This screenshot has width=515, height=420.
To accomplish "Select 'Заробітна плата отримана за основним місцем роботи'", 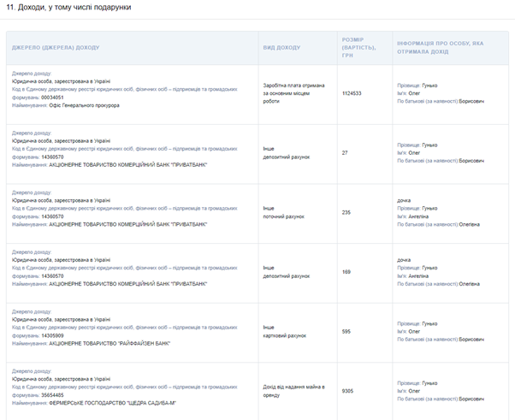I will [x=293, y=93].
